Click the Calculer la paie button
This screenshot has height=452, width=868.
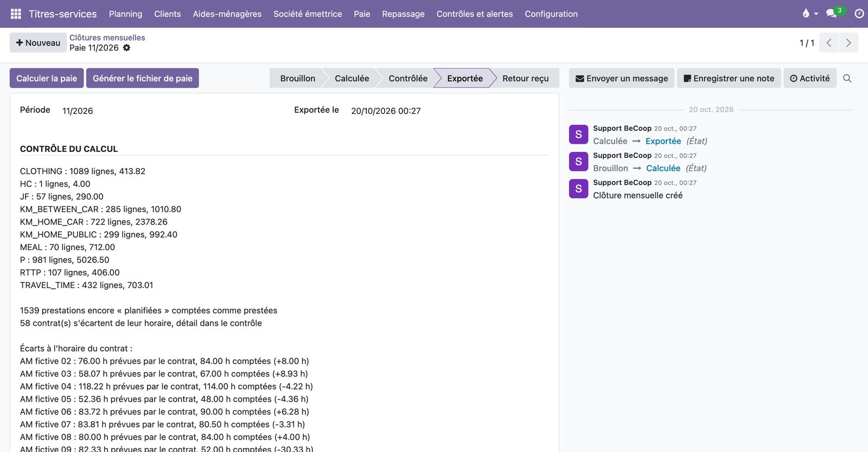(47, 78)
